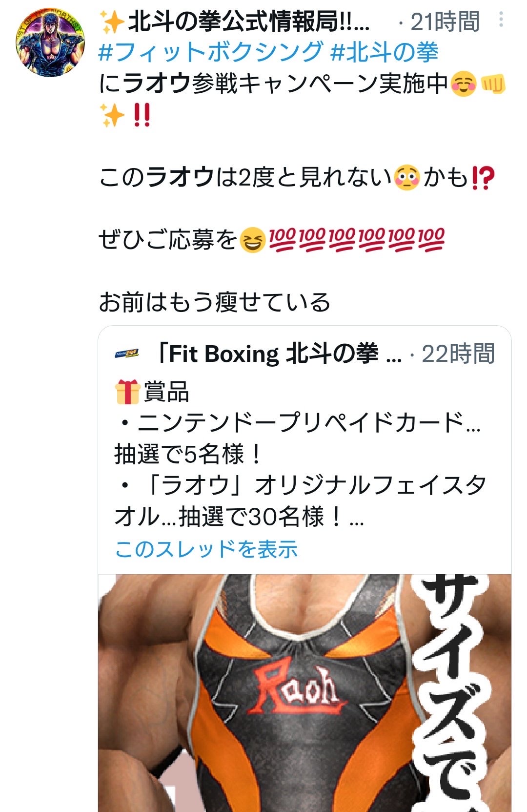The image size is (527, 812).
Task: Open the #フィットボクシング hashtag
Action: [x=211, y=52]
